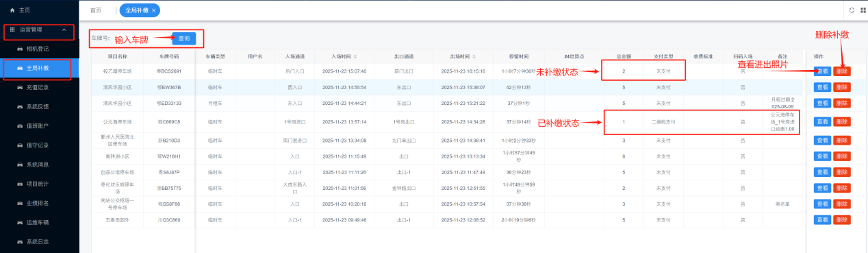Click the 二维码支付 payment type cell
The height and width of the screenshot is (253, 868).
coord(663,121)
